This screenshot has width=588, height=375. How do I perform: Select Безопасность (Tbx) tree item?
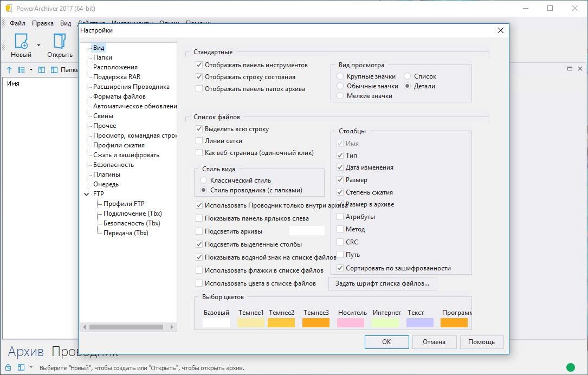click(132, 223)
